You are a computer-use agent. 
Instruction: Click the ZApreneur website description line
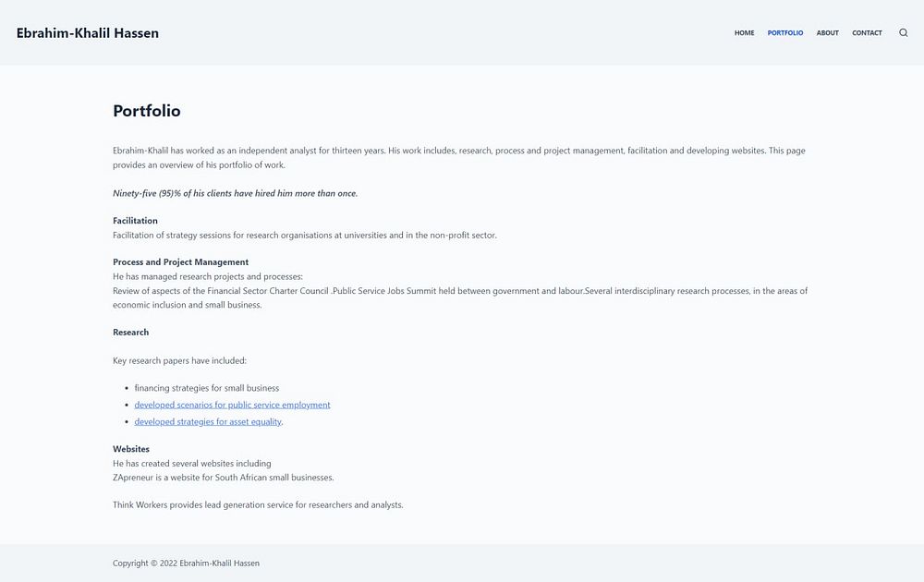tap(223, 478)
